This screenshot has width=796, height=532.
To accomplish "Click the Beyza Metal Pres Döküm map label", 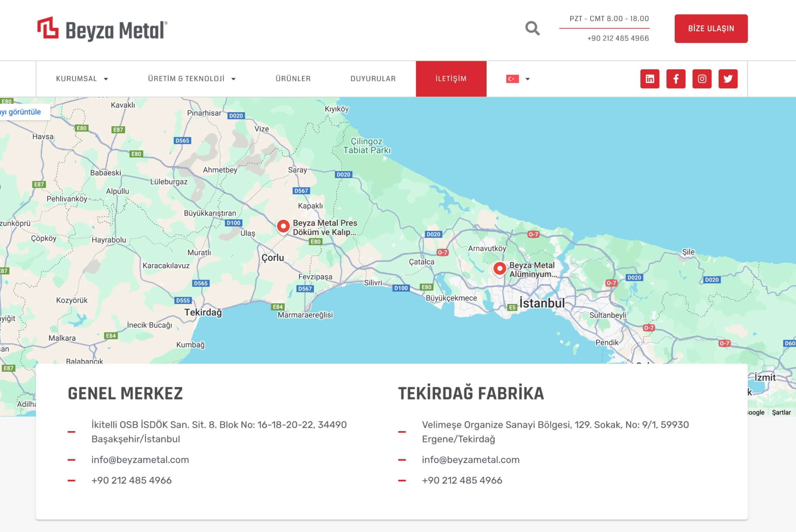I will coord(325,227).
